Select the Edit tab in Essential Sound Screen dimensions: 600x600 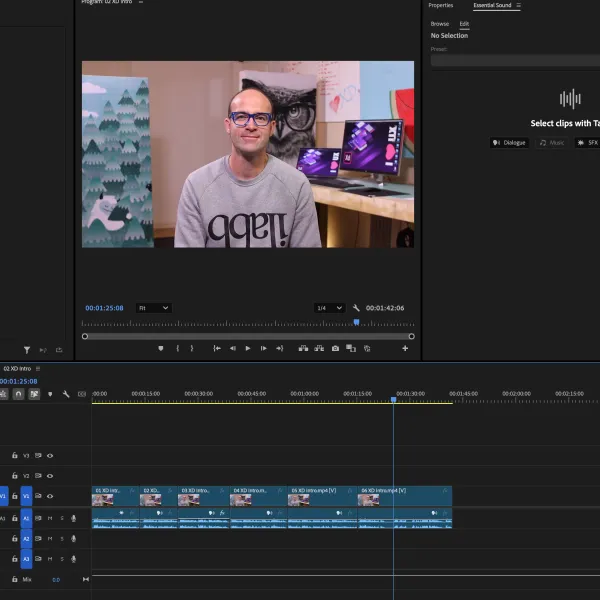point(464,24)
